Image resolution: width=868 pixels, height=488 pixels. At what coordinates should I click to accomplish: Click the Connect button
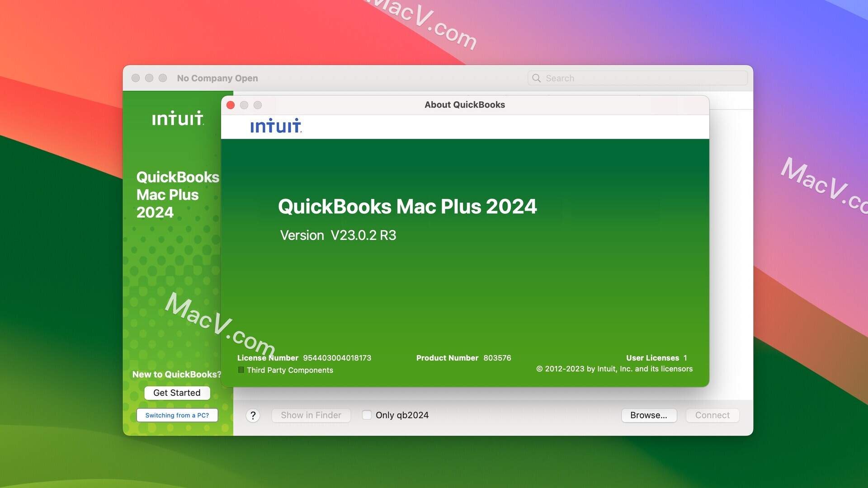(x=712, y=415)
